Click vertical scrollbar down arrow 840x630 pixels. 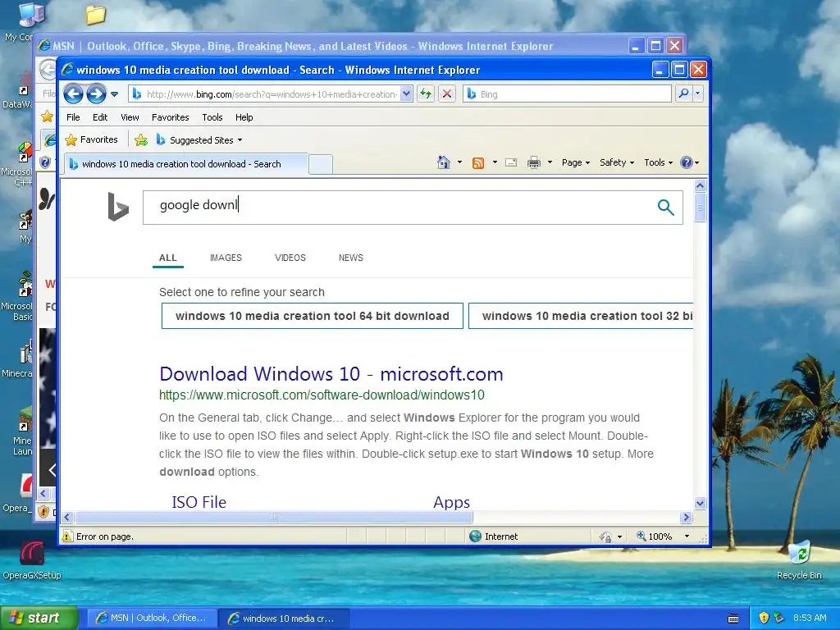click(701, 503)
